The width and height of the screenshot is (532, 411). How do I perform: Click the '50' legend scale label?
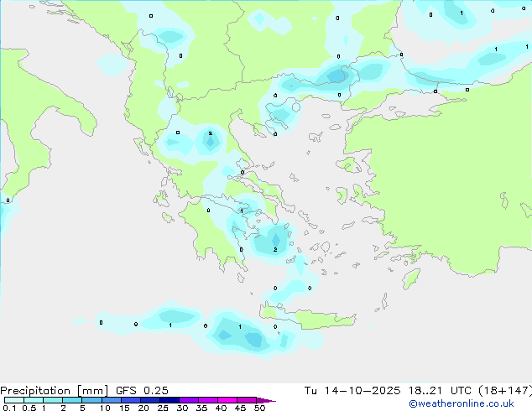point(259,408)
